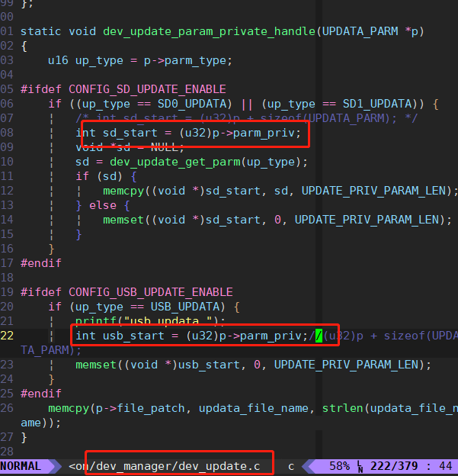Click current line number 22 in gutter

[x=7, y=336]
